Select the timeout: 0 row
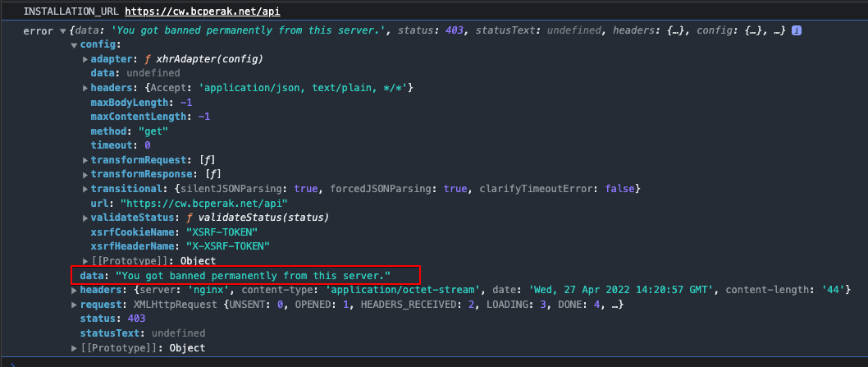The height and width of the screenshot is (367, 868). click(x=120, y=146)
